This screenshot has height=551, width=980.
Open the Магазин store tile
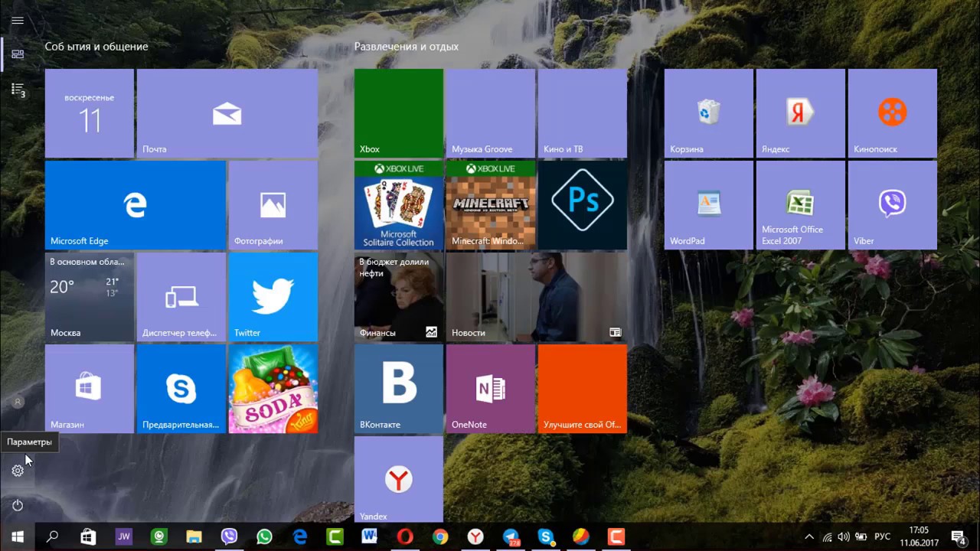tap(90, 389)
